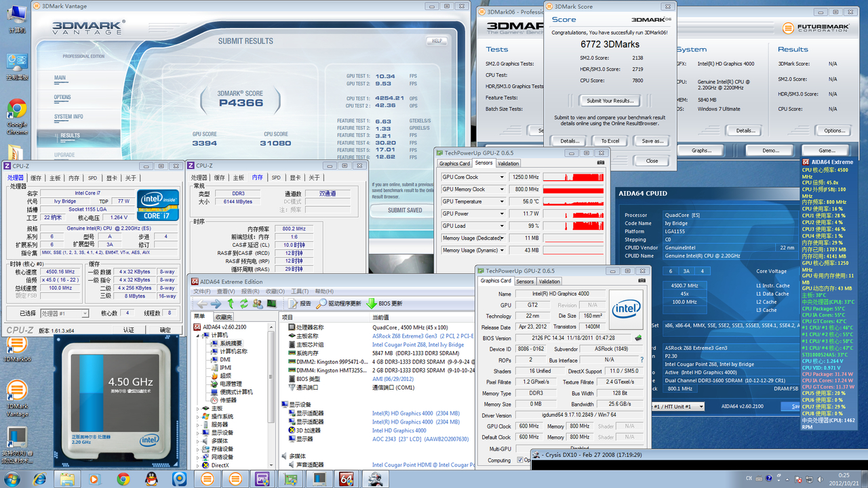Click Close button in 3DMark Score dialog
Image resolution: width=868 pixels, height=488 pixels.
(652, 161)
